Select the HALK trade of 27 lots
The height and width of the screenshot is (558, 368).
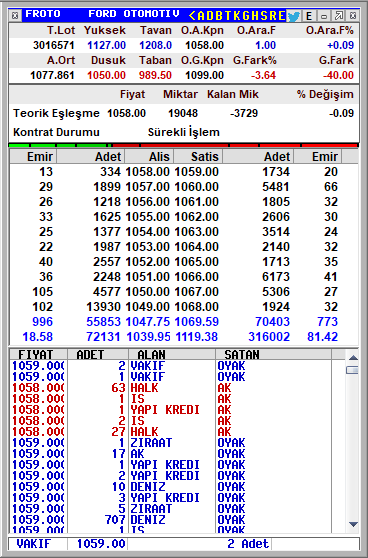pos(171,432)
